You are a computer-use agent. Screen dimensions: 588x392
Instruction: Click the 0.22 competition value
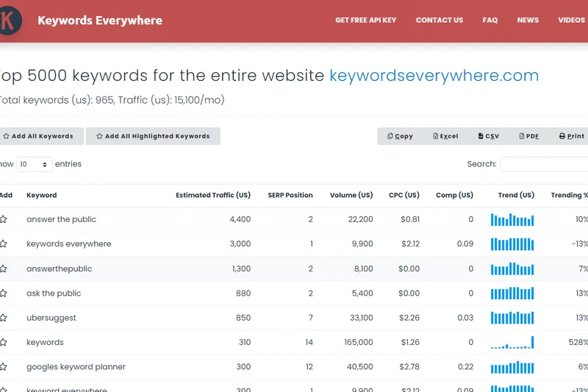click(465, 367)
